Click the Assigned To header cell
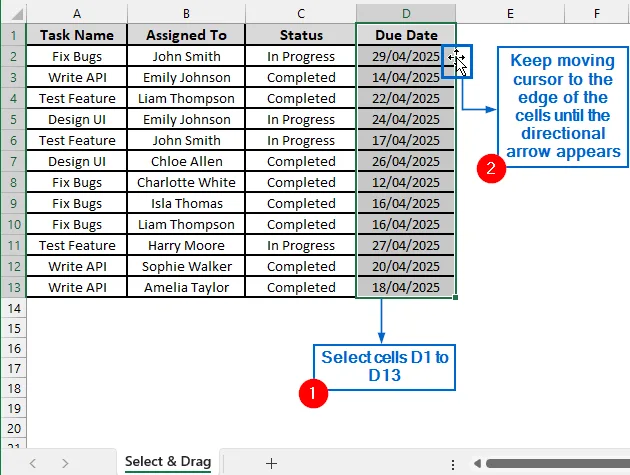Image resolution: width=630 pixels, height=475 pixels. click(x=186, y=35)
